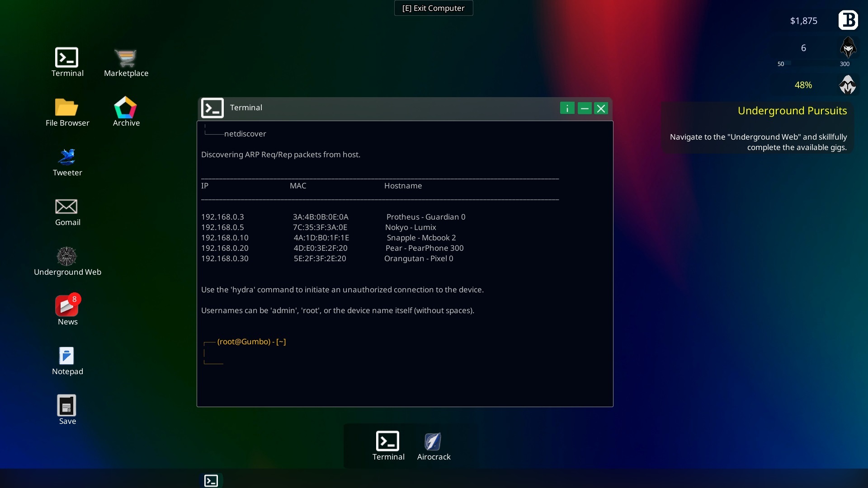Toggle Notepad application open

pos(67,356)
